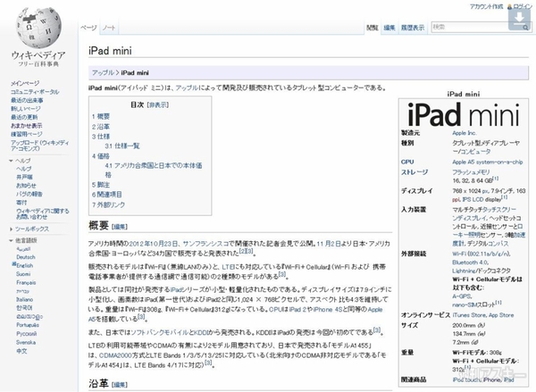Viewport: 536px width, 392px height.
Task: Click アップル in the breadcrumb bar
Action: (103, 73)
